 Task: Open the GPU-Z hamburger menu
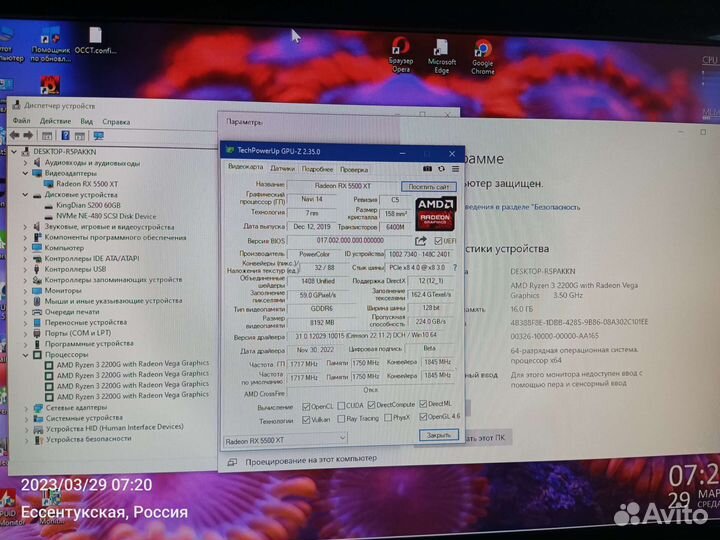(x=455, y=169)
